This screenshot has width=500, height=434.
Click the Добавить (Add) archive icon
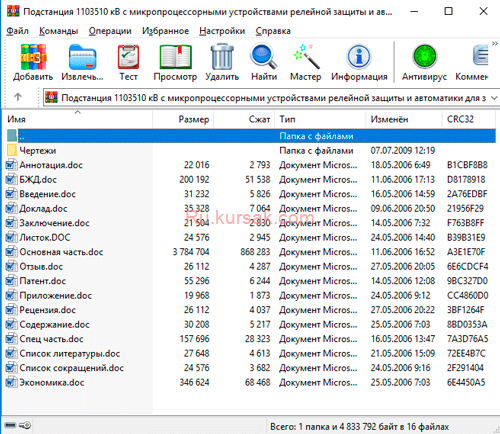point(33,57)
